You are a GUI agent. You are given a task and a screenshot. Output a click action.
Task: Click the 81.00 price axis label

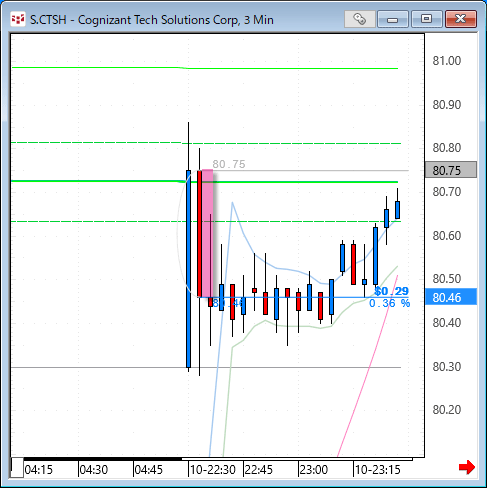click(x=447, y=61)
